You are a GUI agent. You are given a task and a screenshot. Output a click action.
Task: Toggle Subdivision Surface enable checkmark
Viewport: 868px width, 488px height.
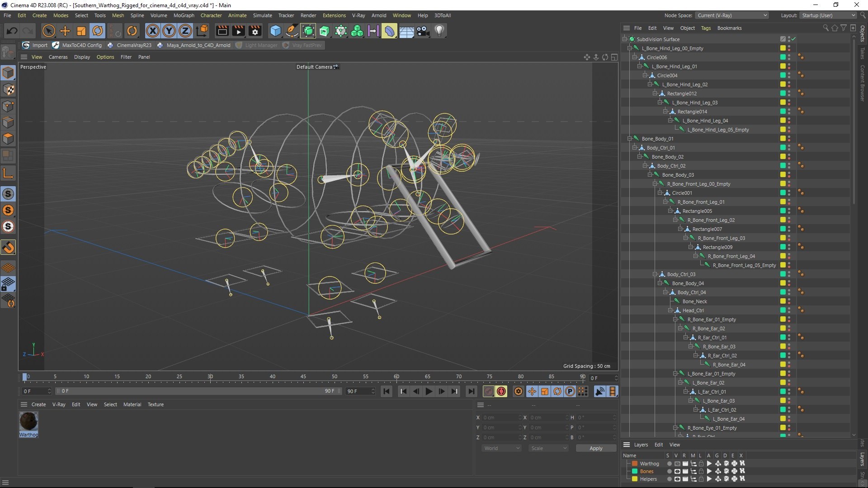pos(793,39)
